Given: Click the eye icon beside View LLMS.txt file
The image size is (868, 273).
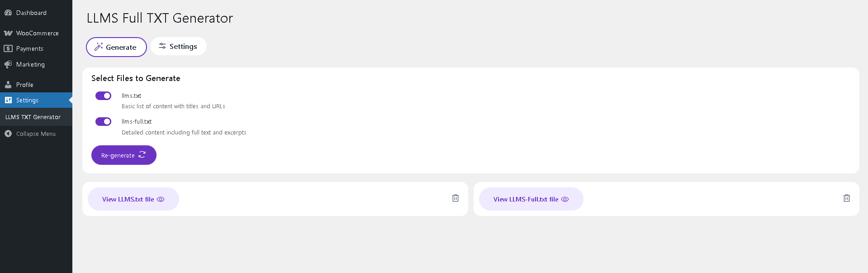Looking at the screenshot, I should [161, 199].
